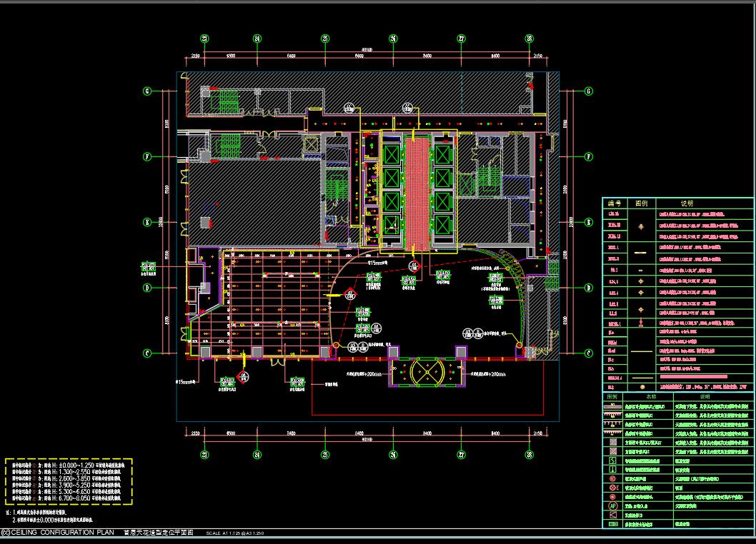756x544 pixels.
Task: Select the red hatched elevator lobby ceiling
Action: tap(417, 193)
